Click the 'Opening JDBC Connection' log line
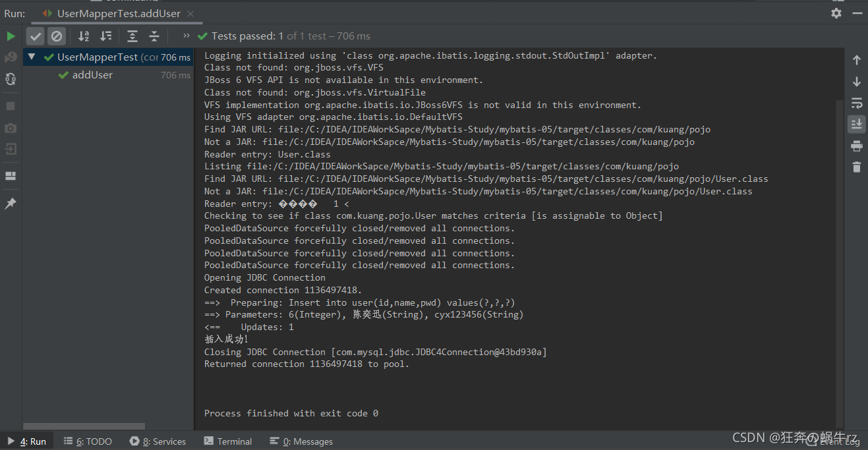The width and height of the screenshot is (868, 450). pyautogui.click(x=265, y=277)
